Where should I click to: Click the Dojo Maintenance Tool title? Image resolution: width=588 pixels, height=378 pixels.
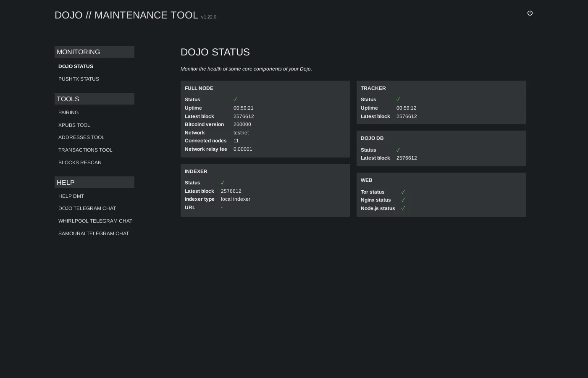pos(126,15)
